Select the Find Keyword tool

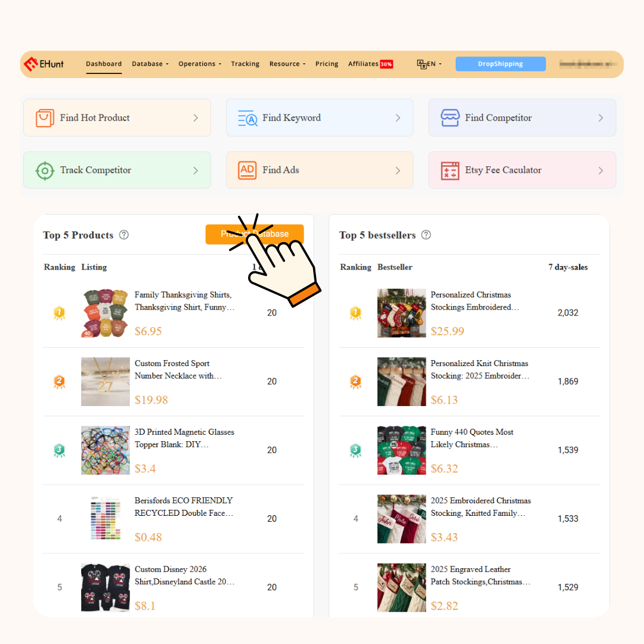[320, 117]
